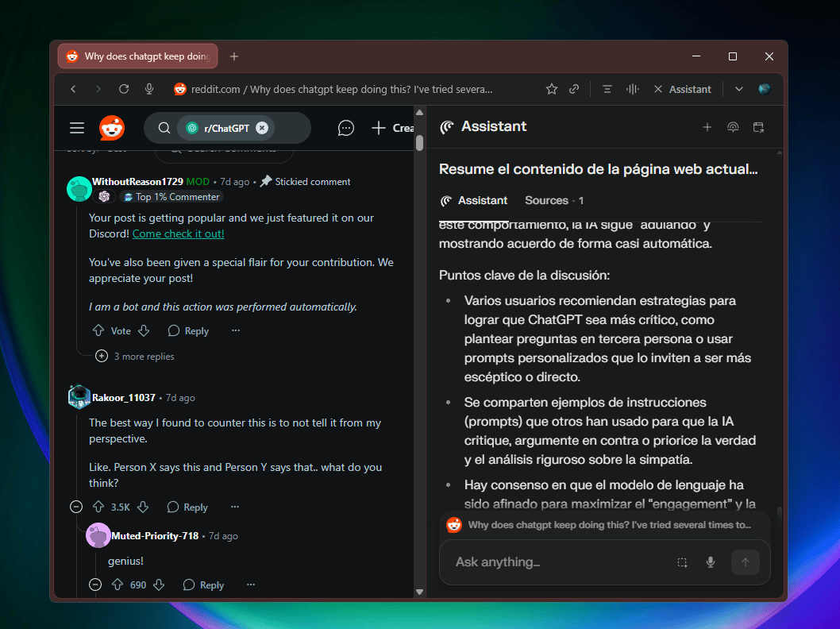Switch to the Sources tab

pos(554,200)
